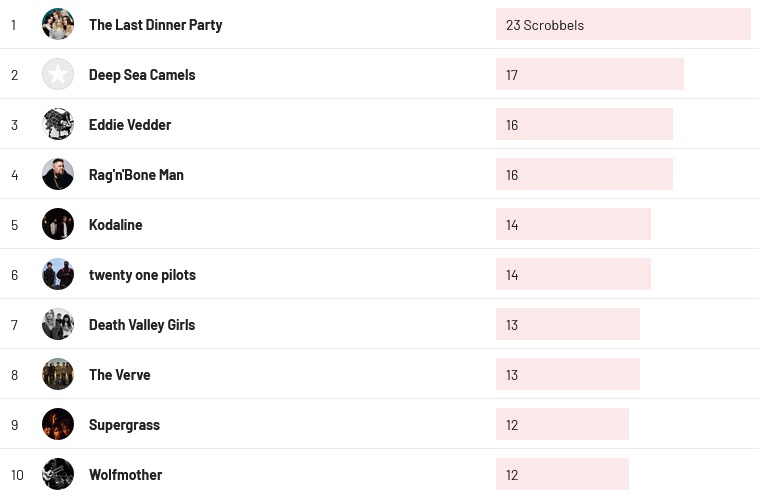Click Deep Sea Camels 17 scrobble bar

click(x=589, y=74)
